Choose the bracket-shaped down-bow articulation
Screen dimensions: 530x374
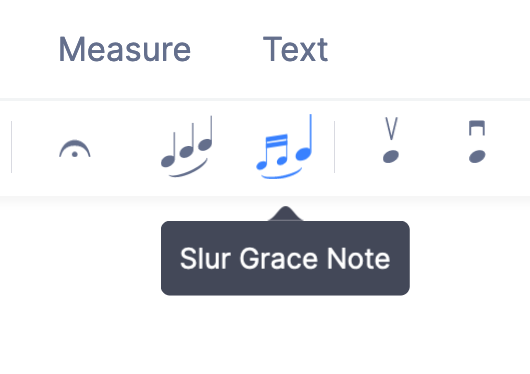(x=477, y=141)
